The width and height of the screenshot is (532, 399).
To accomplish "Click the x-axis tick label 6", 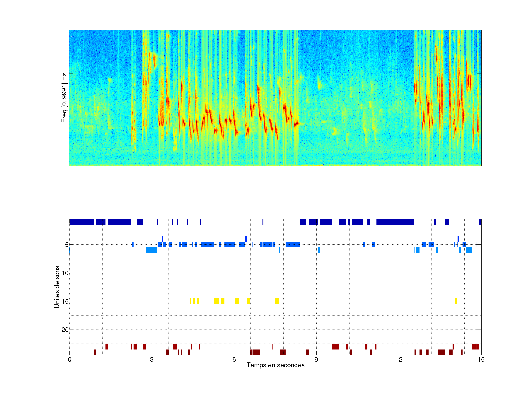I will point(234,359).
